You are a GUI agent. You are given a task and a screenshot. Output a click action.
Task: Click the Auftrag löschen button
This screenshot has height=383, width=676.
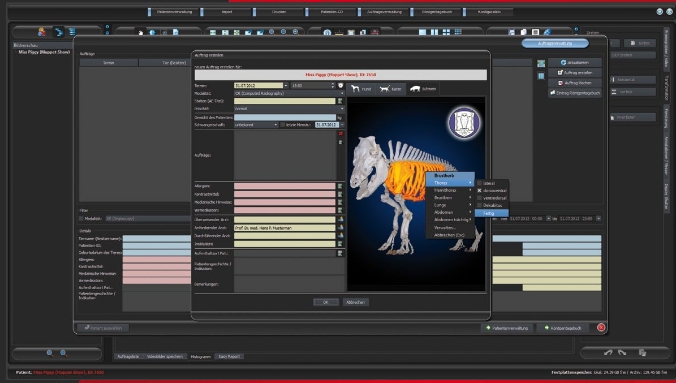coord(575,82)
